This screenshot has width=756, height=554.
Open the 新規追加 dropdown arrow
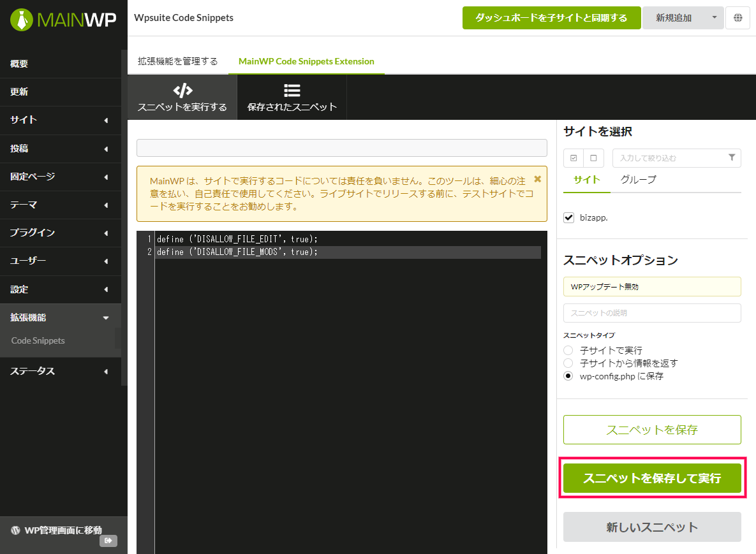point(715,18)
